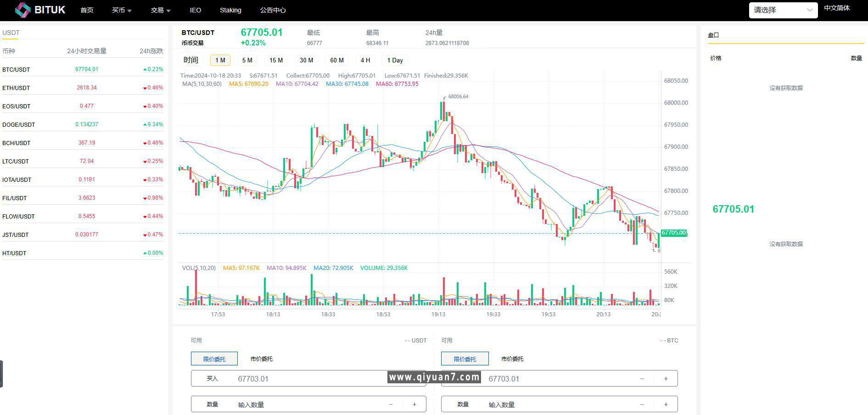Image resolution: width=868 pixels, height=415 pixels.
Task: Click the buy quantity 输入数量 field
Action: (308, 404)
